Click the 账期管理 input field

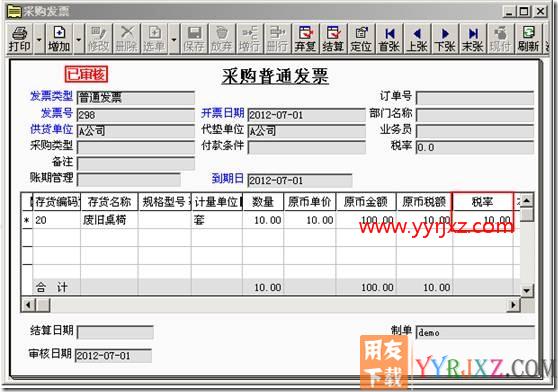(129, 180)
